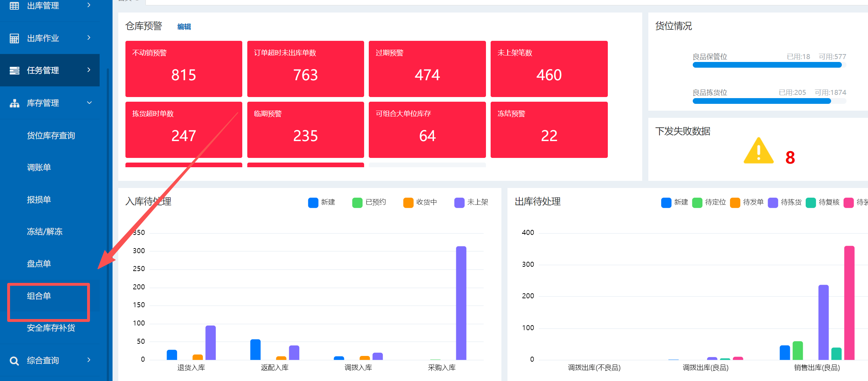Click the 库存管理 hierarchy icon
The image size is (868, 381).
14,103
